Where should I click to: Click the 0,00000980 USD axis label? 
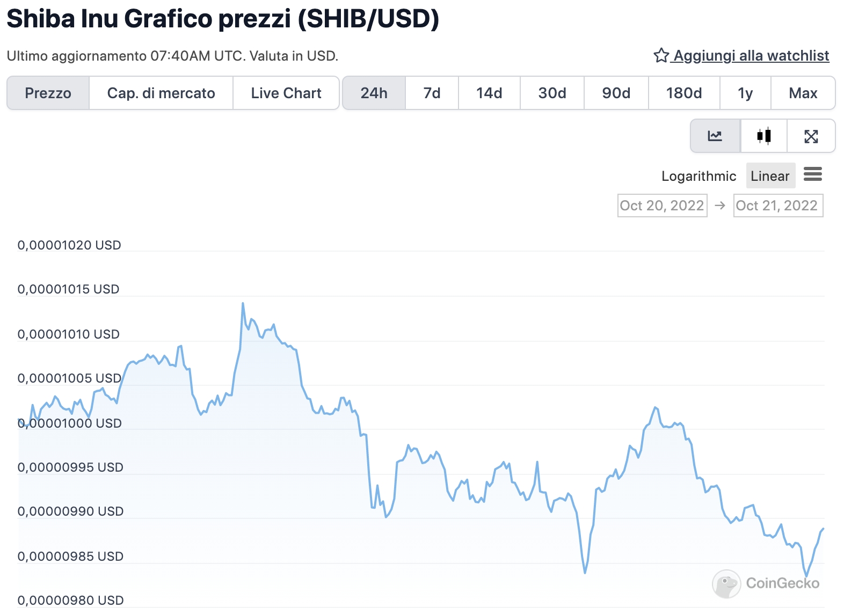coord(70,600)
